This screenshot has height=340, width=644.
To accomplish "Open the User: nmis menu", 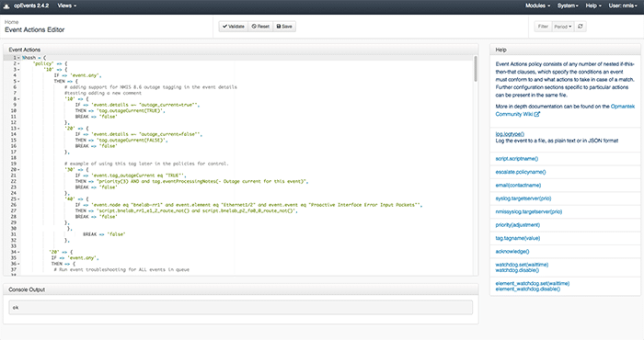I will point(623,6).
